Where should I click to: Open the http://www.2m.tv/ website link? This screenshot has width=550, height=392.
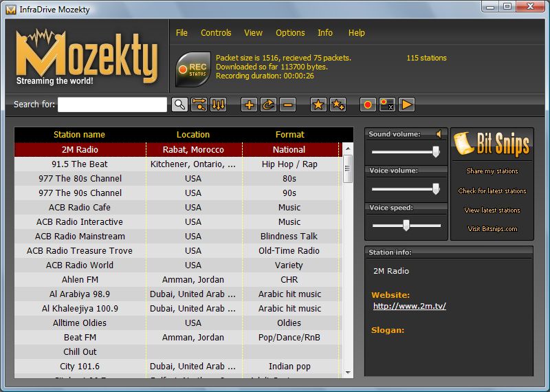(x=410, y=306)
